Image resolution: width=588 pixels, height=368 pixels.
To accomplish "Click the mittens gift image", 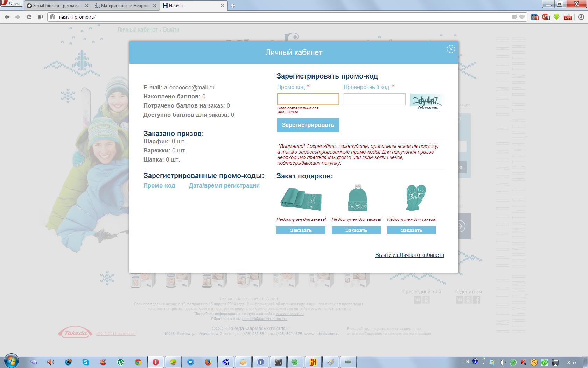I will tap(415, 198).
